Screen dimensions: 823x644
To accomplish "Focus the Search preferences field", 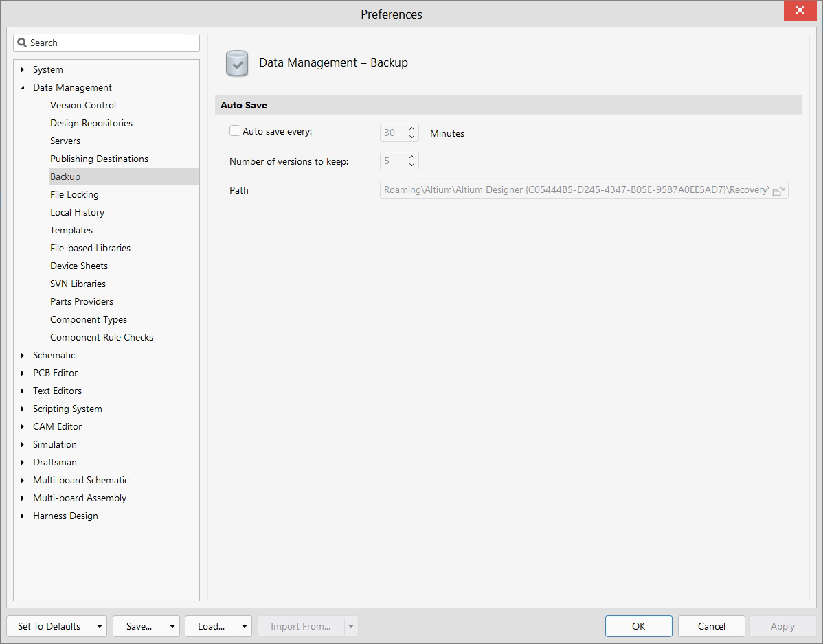I will coord(106,43).
